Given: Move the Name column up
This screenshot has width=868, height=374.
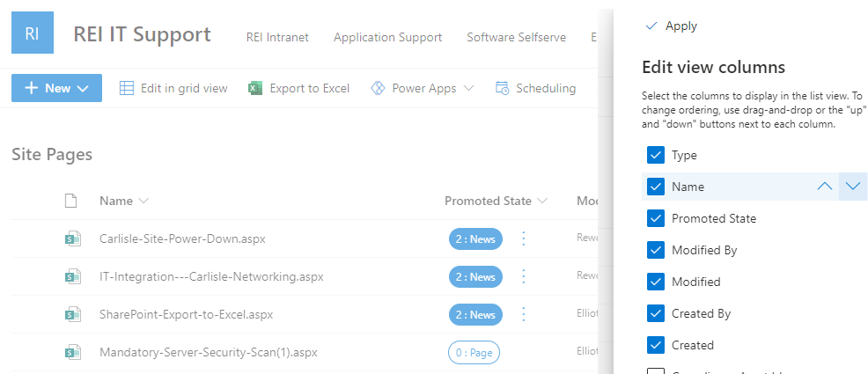Looking at the screenshot, I should click(x=824, y=187).
